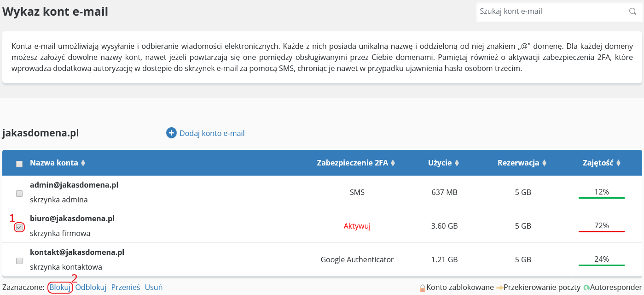Click skrzynka kontaktowa description
Viewport: 644px width, 295px height.
click(x=66, y=267)
